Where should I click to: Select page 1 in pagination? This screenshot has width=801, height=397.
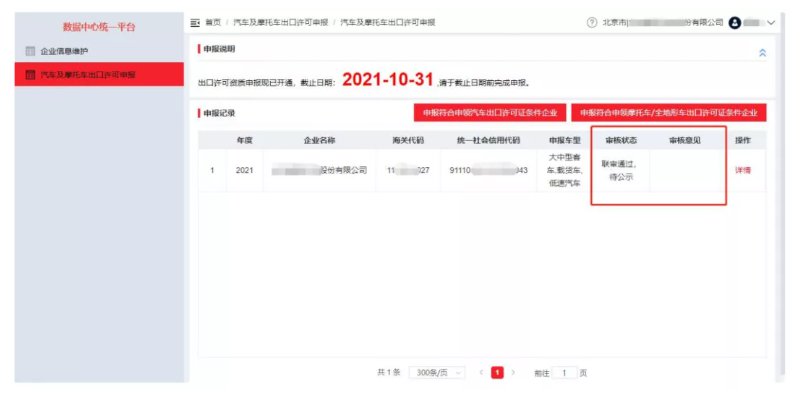497,373
